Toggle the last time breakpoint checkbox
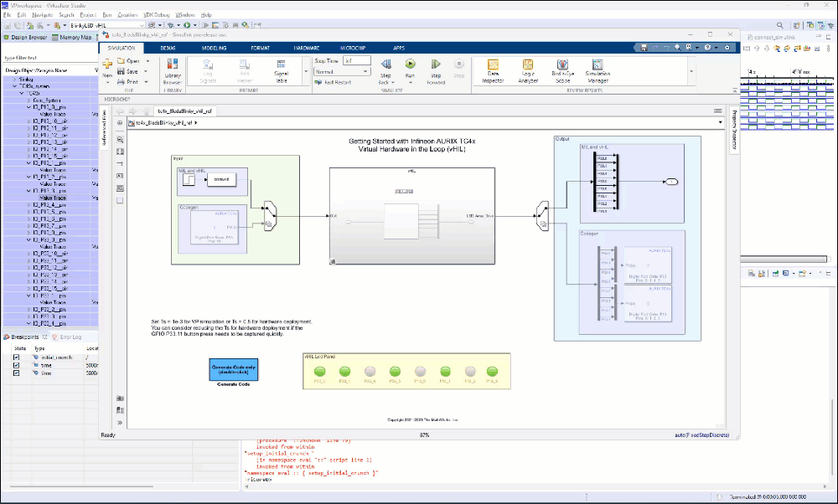 tap(16, 373)
